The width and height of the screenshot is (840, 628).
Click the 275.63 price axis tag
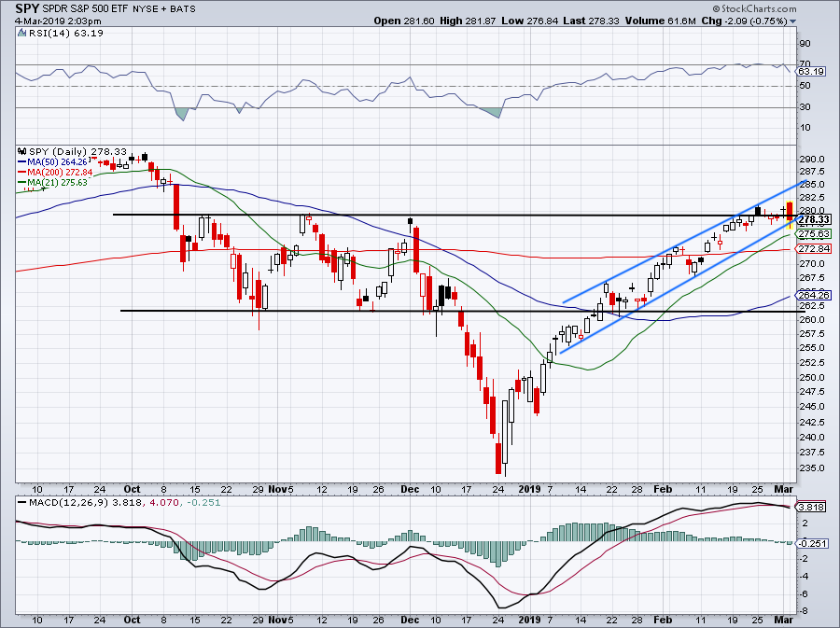click(814, 234)
